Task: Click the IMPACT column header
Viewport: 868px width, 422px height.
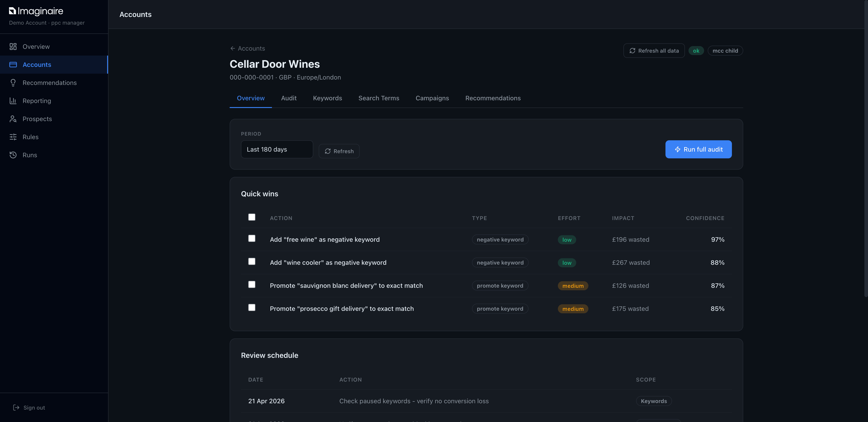Action: tap(623, 218)
